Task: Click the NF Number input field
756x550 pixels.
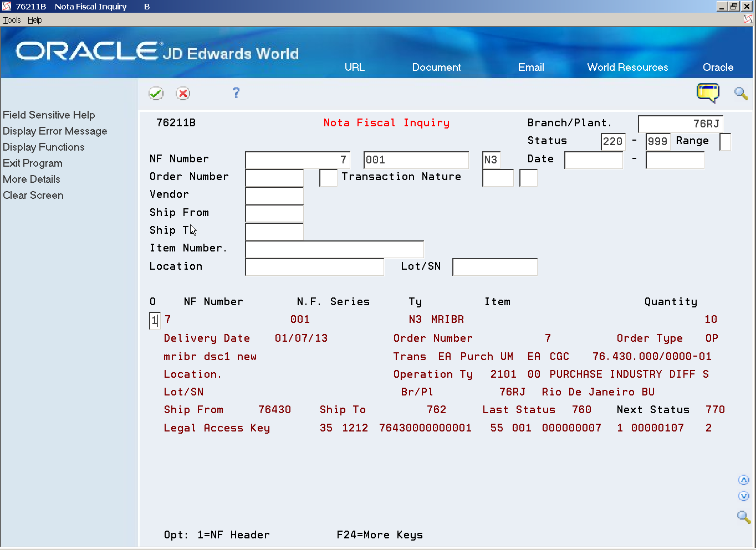Action: (298, 160)
